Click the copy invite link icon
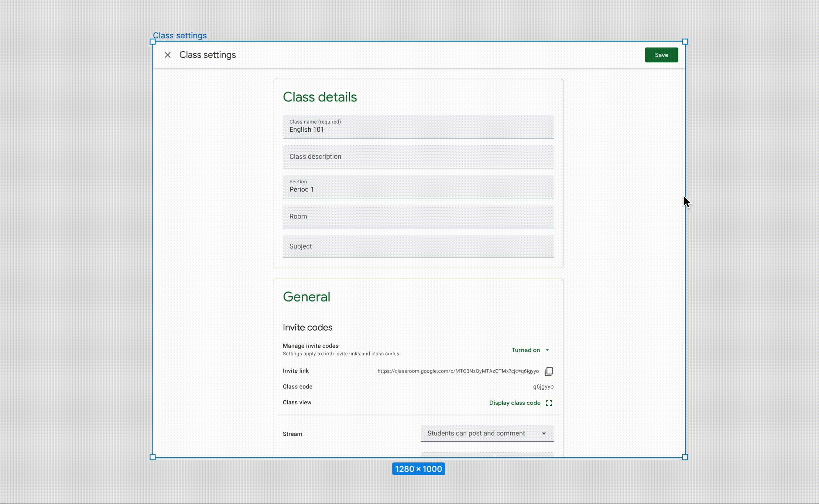This screenshot has width=819, height=504. point(549,371)
